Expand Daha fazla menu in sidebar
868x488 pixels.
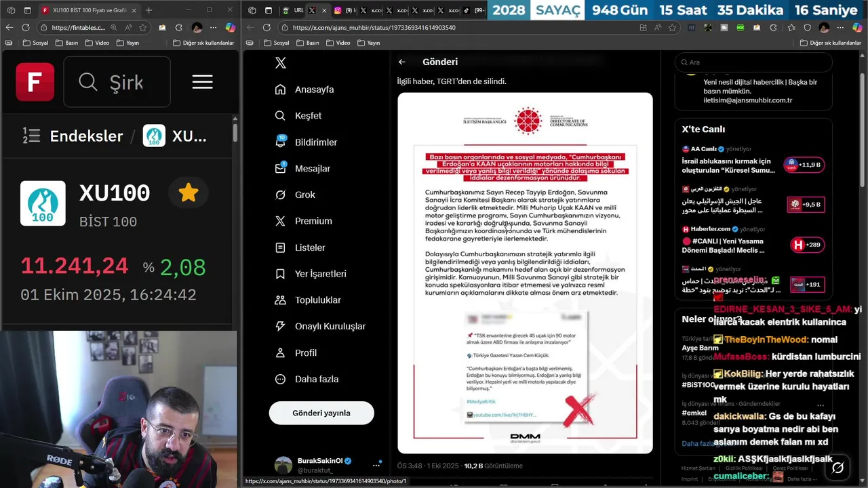click(307, 379)
